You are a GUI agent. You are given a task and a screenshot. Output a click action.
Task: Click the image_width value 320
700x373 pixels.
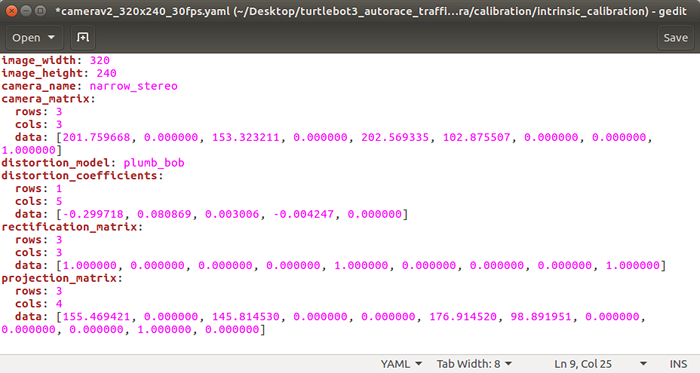coord(100,60)
